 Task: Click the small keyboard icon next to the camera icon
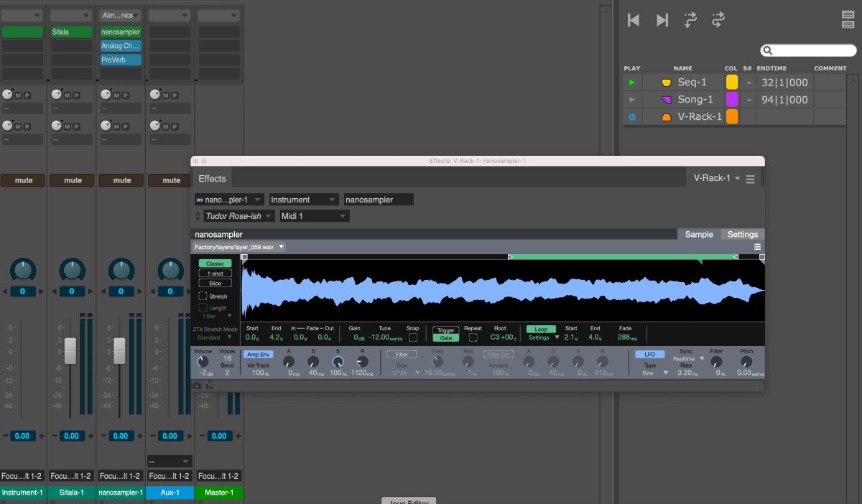tap(209, 386)
